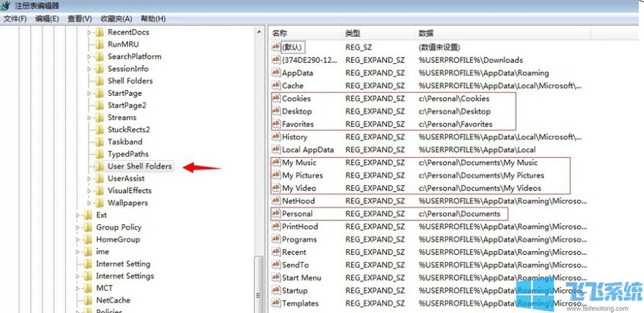This screenshot has width=644, height=313.
Task: Expand the SessionInfo key arrow
Action: (89, 69)
